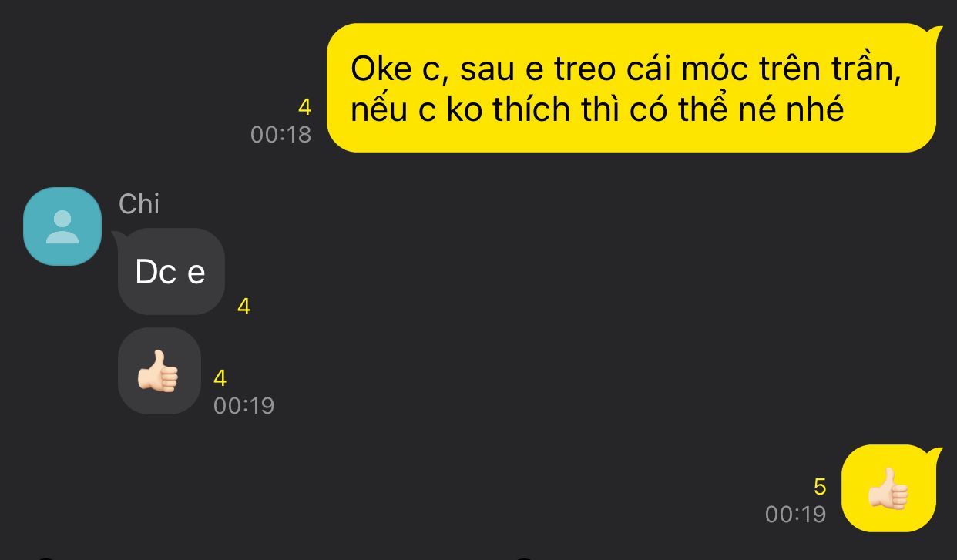Click unread count 4 beside the long yellow message

click(304, 108)
